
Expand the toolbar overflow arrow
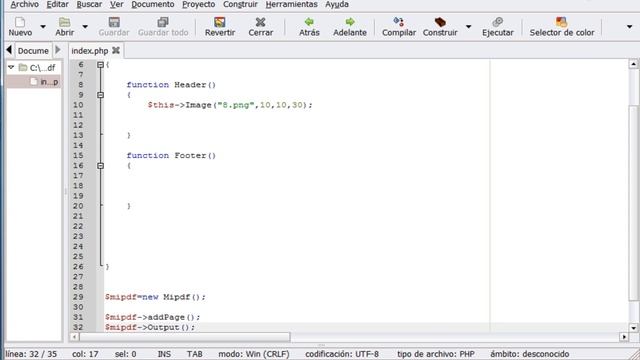pos(629,27)
